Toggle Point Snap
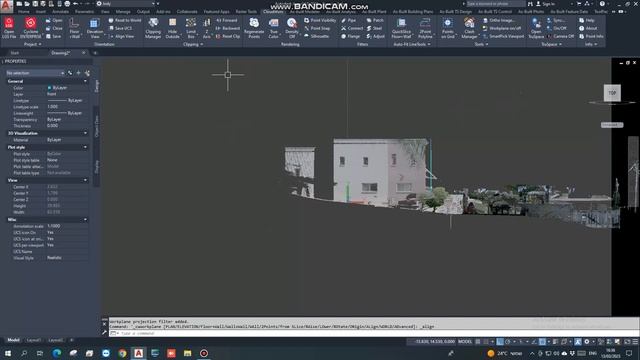This screenshot has height=360, width=640. click(317, 28)
